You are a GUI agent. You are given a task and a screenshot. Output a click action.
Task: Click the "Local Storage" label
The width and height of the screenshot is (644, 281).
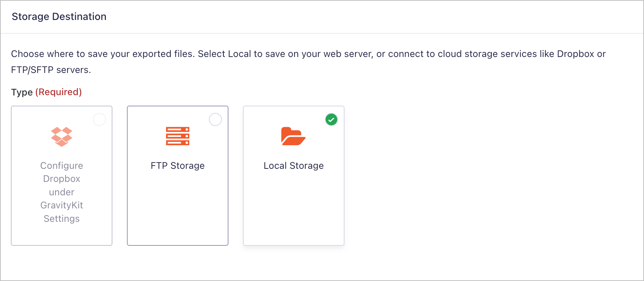click(x=294, y=166)
